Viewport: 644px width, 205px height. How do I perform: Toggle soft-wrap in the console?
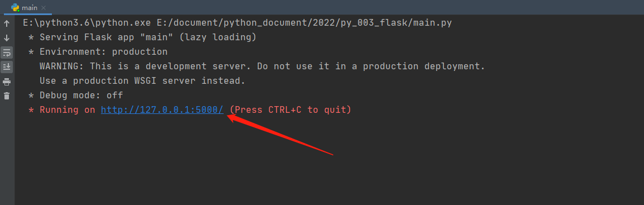point(7,53)
